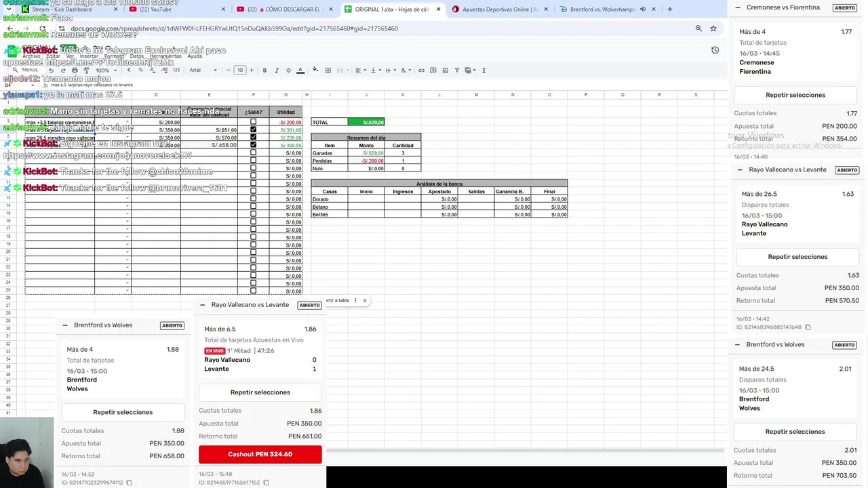
Task: Uncheck ¿Salió? checkbox for S/.651.00 row
Action: click(253, 129)
